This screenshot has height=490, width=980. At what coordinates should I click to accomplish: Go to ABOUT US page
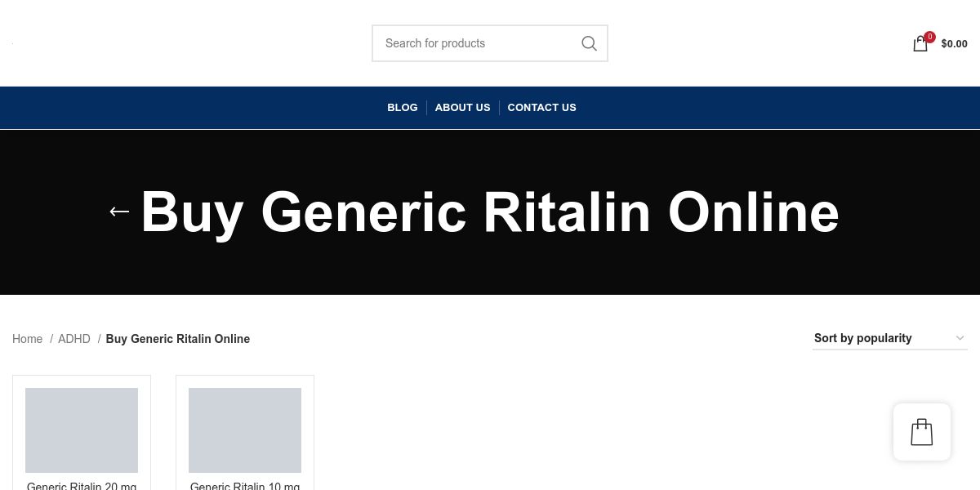tap(462, 108)
